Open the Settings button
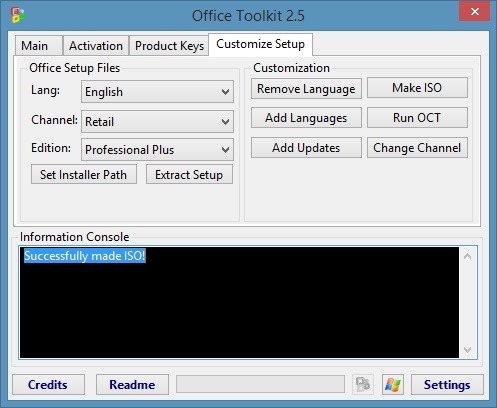Screen dimensions: 497x408 (447, 385)
